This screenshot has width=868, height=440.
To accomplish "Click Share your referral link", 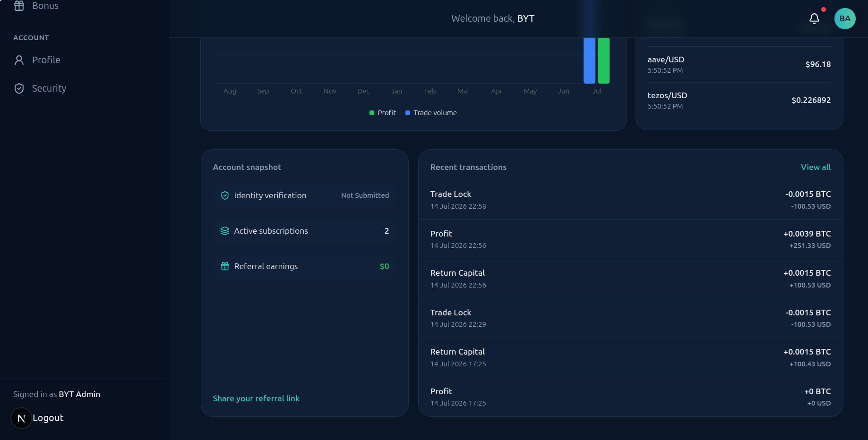I will (256, 398).
